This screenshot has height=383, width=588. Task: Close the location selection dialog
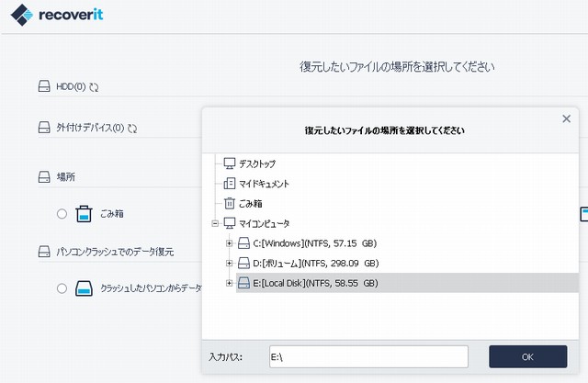[566, 119]
